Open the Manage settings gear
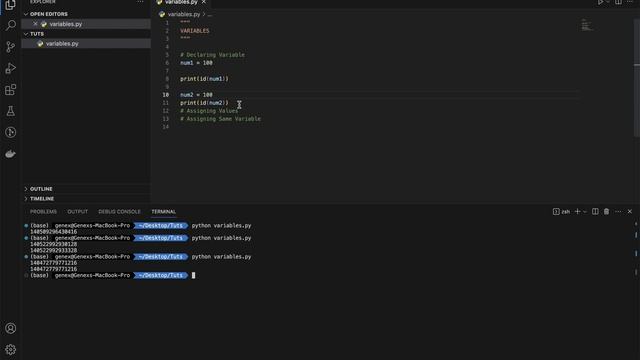 (x=10, y=349)
